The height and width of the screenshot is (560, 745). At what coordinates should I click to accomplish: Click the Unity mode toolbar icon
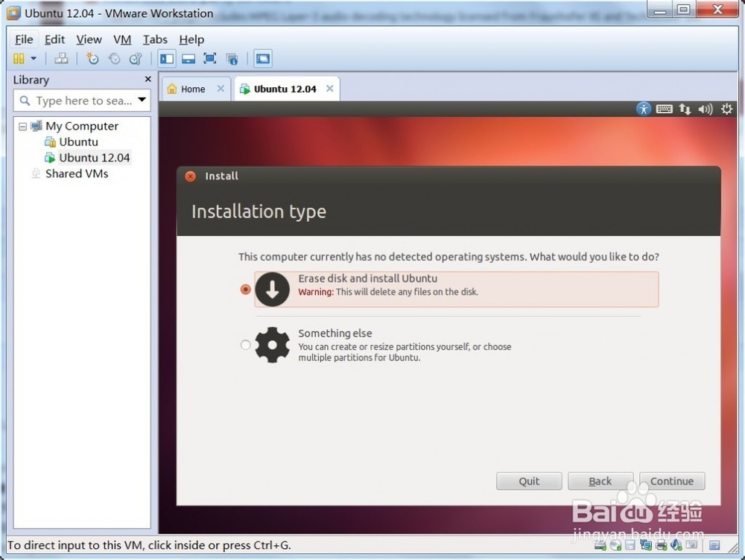click(x=232, y=59)
